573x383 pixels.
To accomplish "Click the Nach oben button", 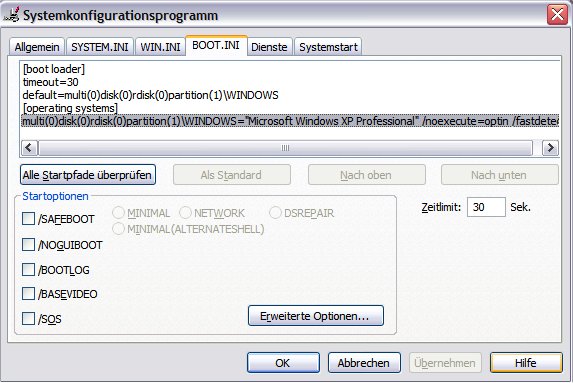I will click(x=367, y=175).
